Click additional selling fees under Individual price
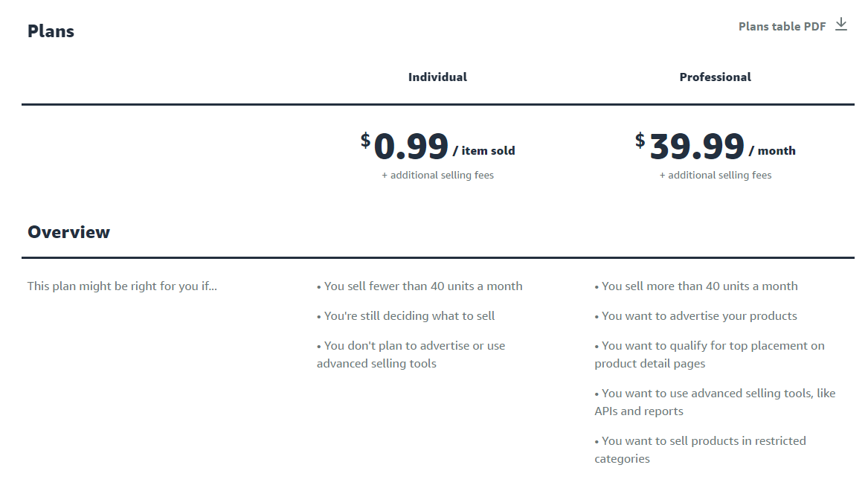 [437, 175]
